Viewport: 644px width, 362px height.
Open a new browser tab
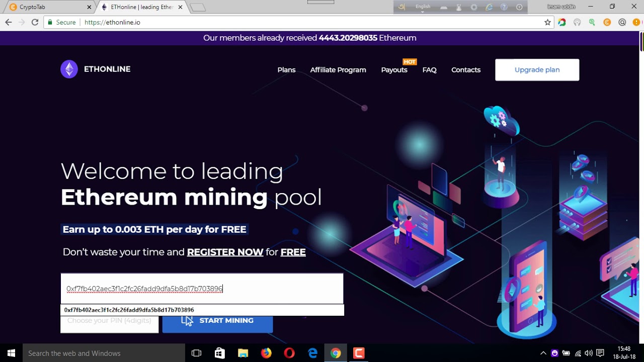[x=198, y=8]
